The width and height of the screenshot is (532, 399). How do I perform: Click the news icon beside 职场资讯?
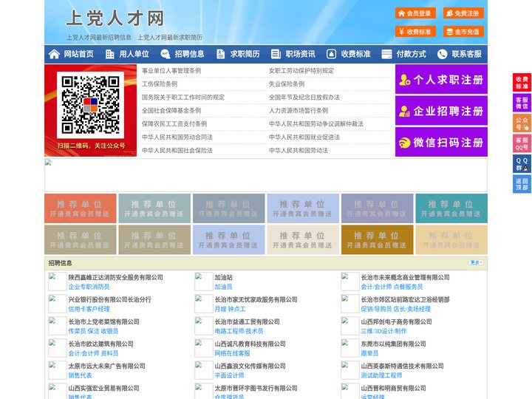276,54
